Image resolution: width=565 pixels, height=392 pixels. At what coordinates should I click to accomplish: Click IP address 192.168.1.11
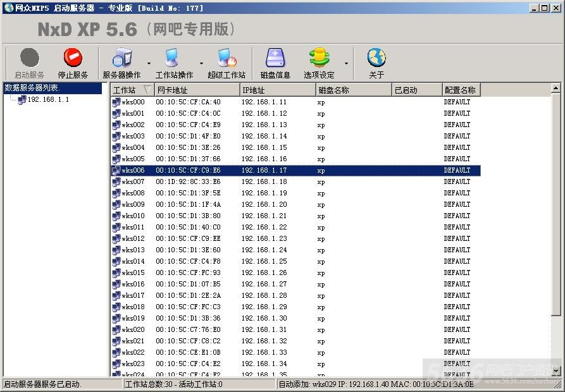tap(264, 102)
